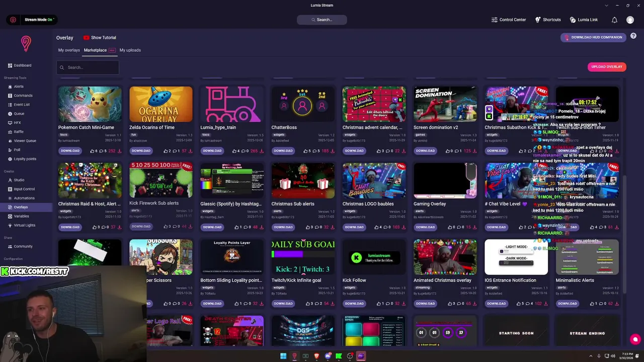Download the Kick Follow overlay
The image size is (644, 362).
pos(354,304)
